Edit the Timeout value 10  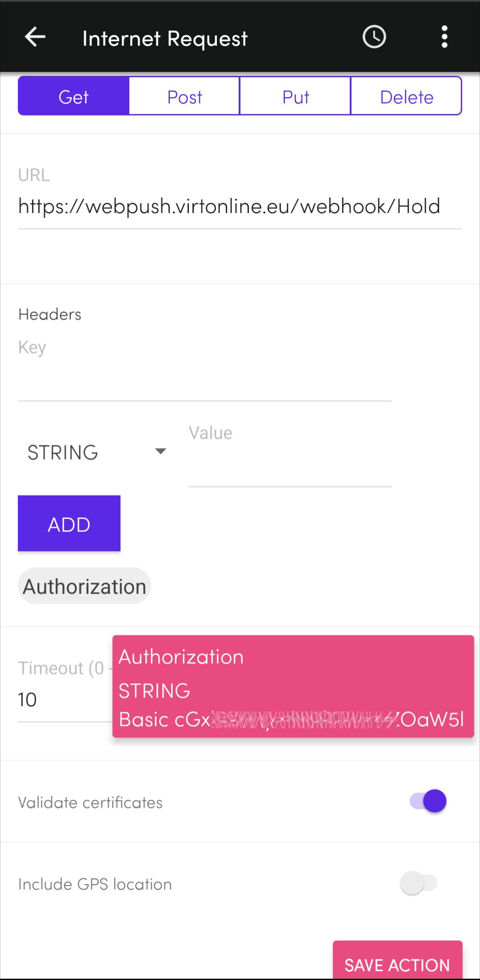pos(62,700)
